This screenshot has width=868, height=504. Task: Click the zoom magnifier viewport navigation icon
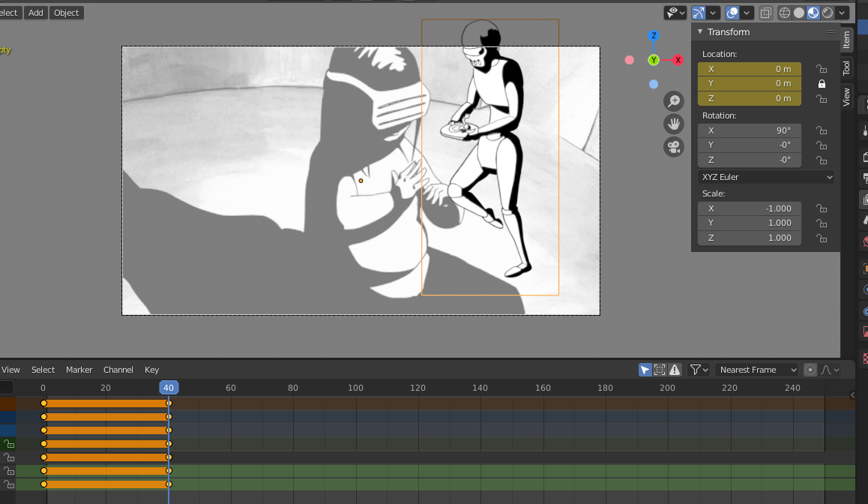point(674,101)
